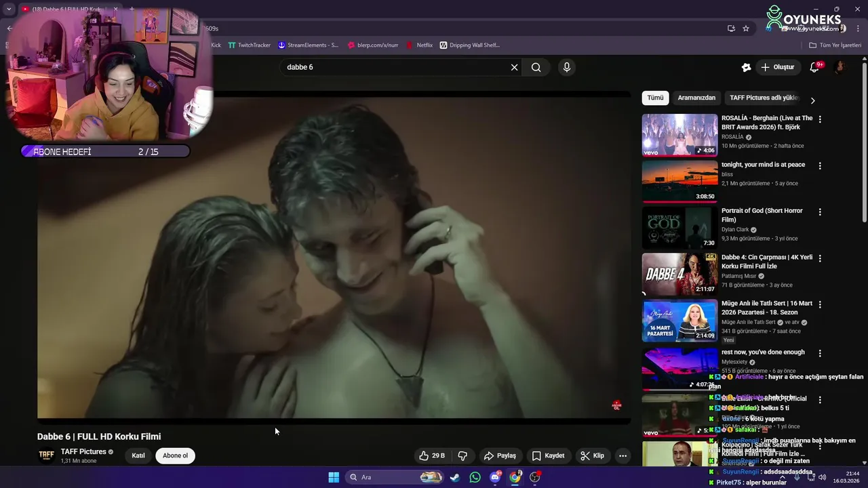The height and width of the screenshot is (488, 868).
Task: Like the video with thumbs-up icon
Action: point(431,455)
